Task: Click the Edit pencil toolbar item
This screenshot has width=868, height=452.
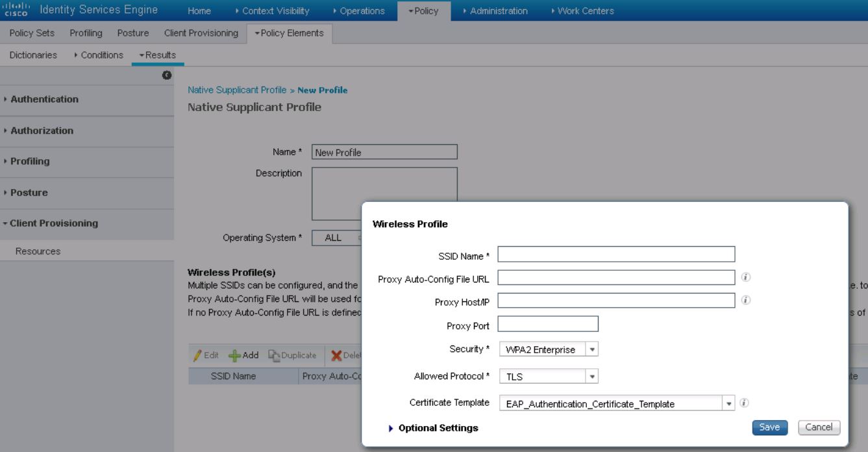Action: click(207, 355)
